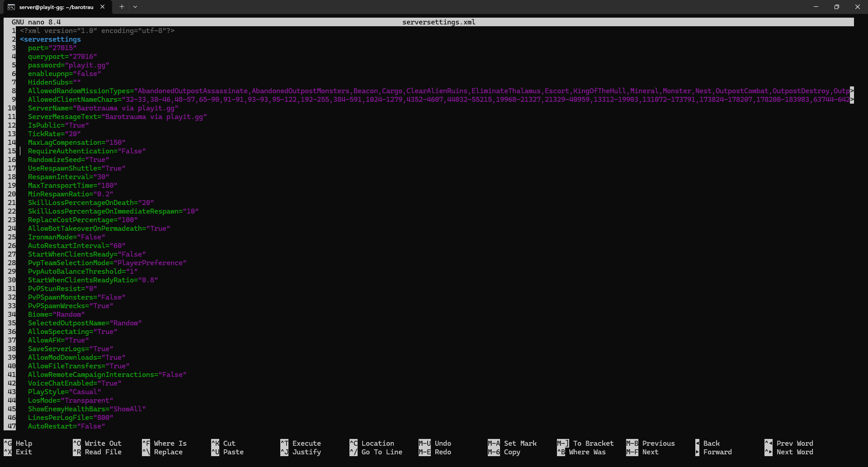Click the MaxLagCompensation="150" line

[77, 143]
